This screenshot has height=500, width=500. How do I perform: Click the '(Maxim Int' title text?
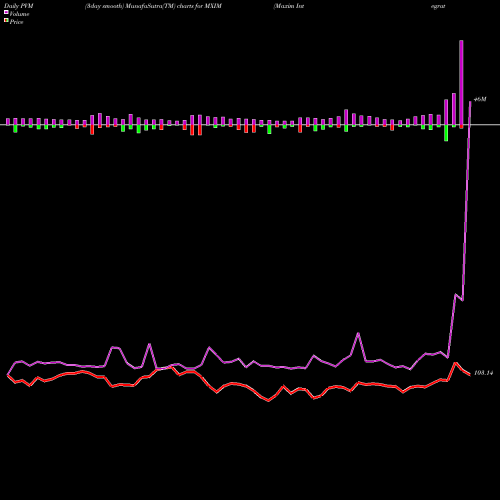tap(289, 6)
